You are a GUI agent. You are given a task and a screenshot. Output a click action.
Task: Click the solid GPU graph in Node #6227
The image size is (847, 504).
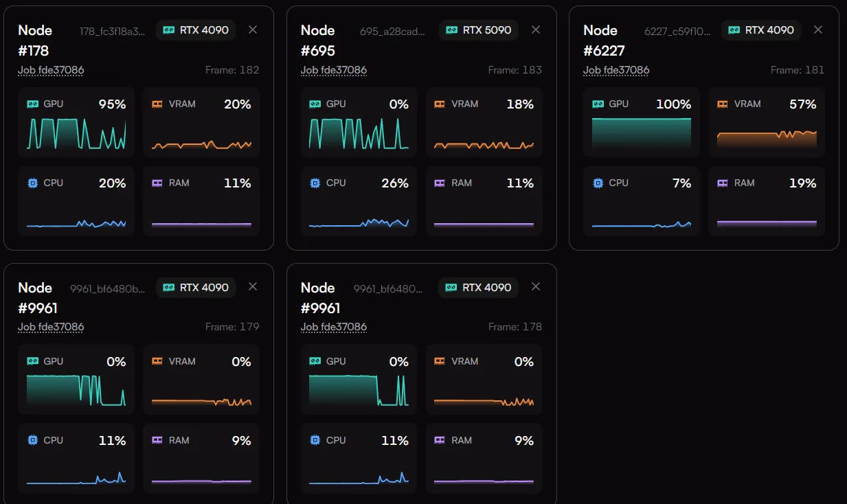click(x=642, y=133)
